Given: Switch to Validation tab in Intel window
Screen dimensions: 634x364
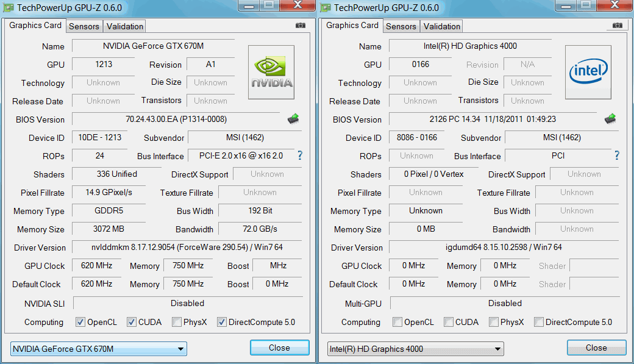Looking at the screenshot, I should click(441, 26).
